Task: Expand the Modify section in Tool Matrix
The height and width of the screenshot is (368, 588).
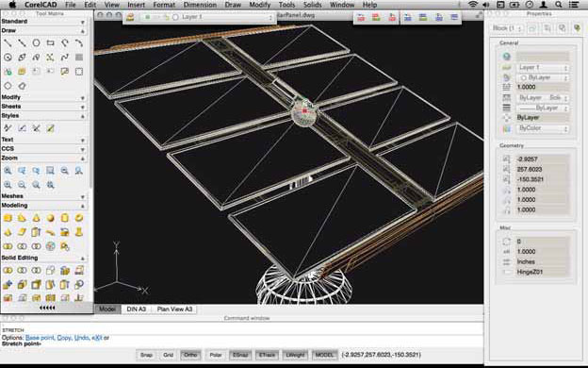Action: 43,97
